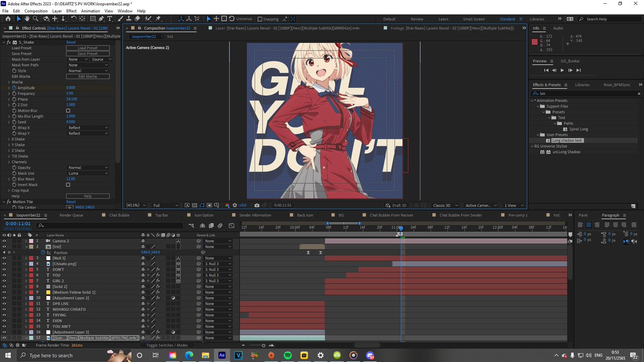The image size is (644, 362).
Task: Click the Play button in Preview panel
Action: point(562,70)
